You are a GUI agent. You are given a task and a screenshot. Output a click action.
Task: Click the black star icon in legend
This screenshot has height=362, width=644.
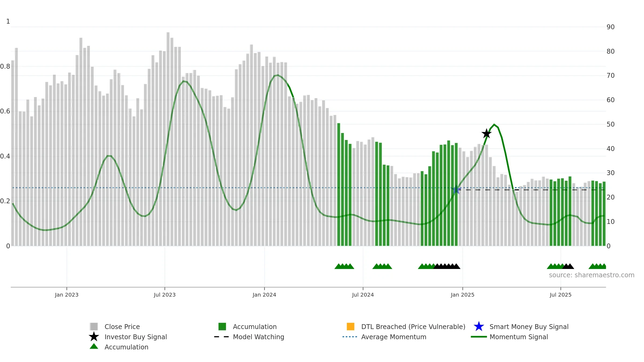94,337
